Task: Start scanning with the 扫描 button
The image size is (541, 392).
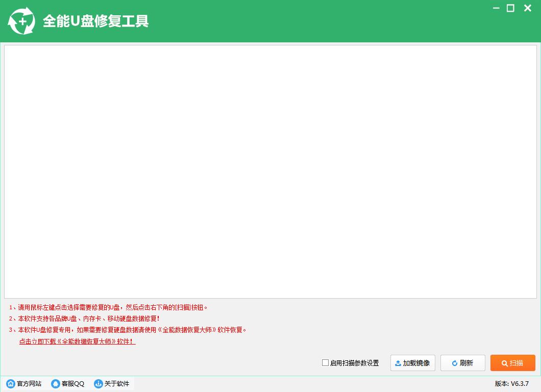Action: pyautogui.click(x=513, y=363)
